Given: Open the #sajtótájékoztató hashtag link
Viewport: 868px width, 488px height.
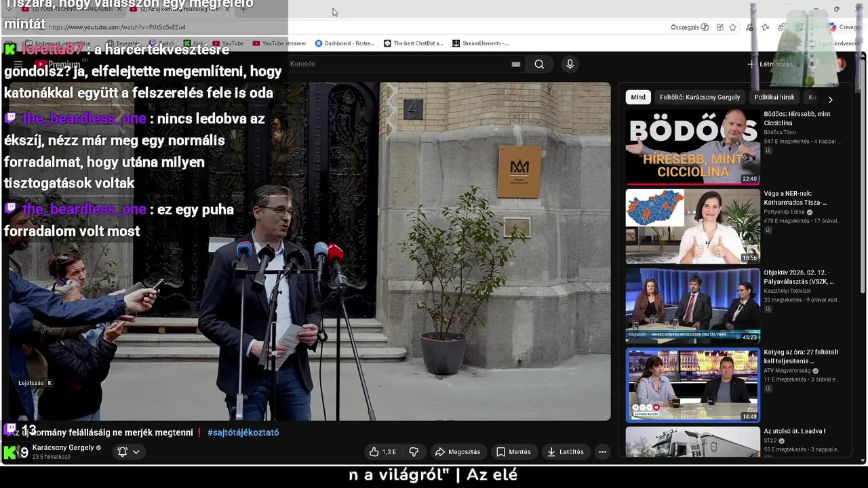Looking at the screenshot, I should pos(243,432).
